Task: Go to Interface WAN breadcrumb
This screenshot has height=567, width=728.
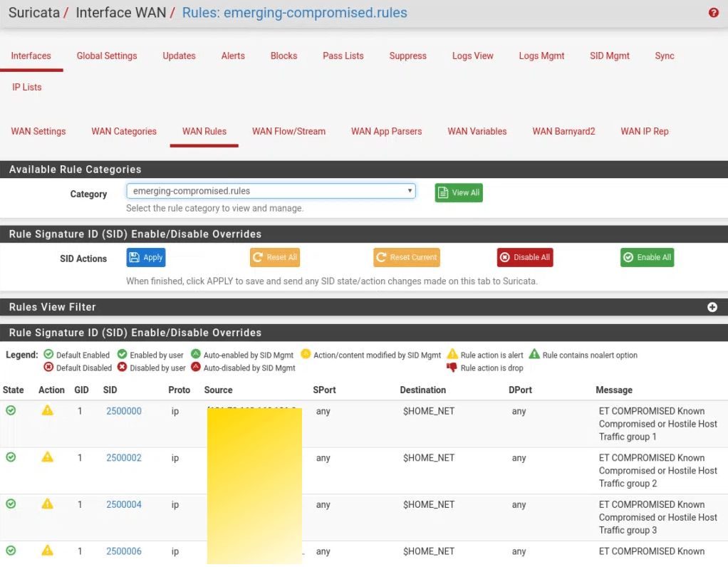Action: (x=120, y=13)
